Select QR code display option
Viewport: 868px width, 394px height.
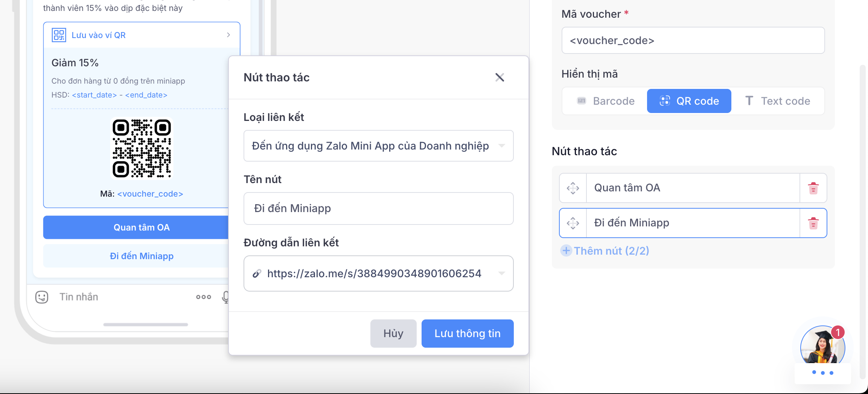689,101
